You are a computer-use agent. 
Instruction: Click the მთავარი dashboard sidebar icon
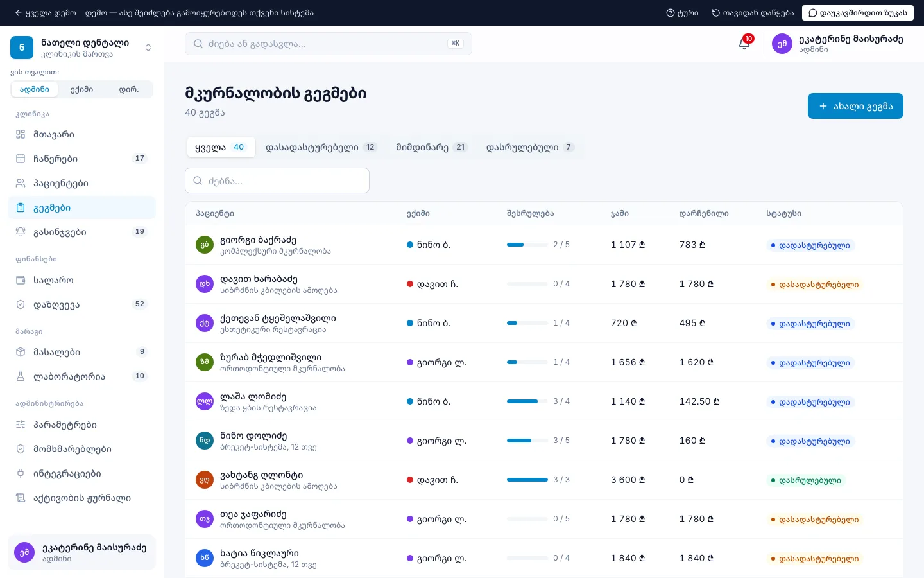(21, 134)
